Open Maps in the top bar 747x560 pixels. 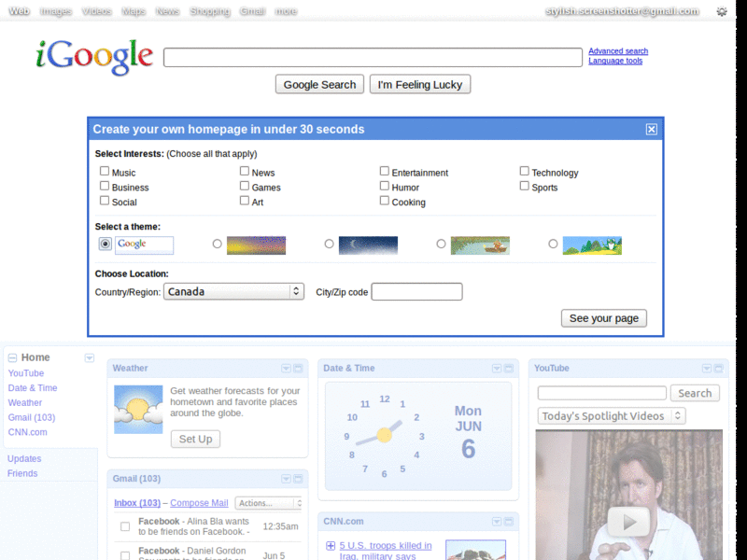click(x=134, y=11)
